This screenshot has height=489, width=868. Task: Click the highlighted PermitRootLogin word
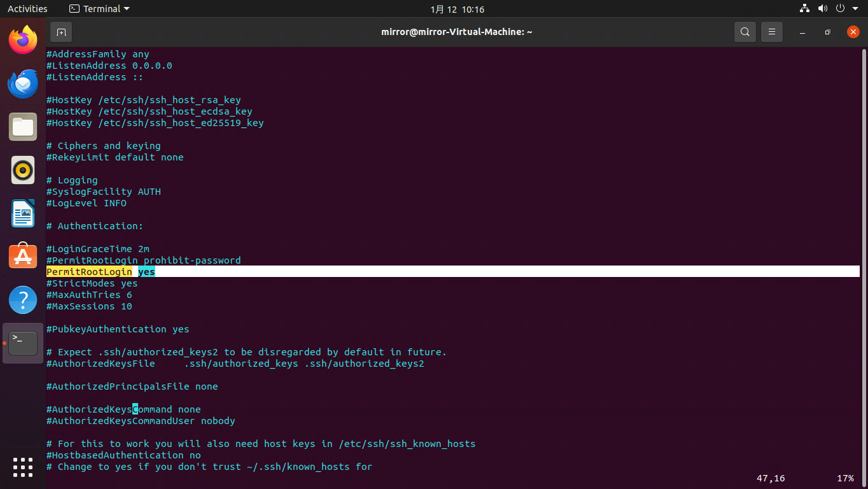point(89,272)
